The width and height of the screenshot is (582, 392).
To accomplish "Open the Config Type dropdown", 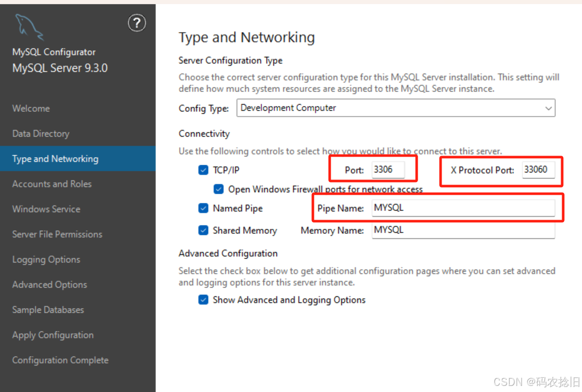I will coord(396,108).
